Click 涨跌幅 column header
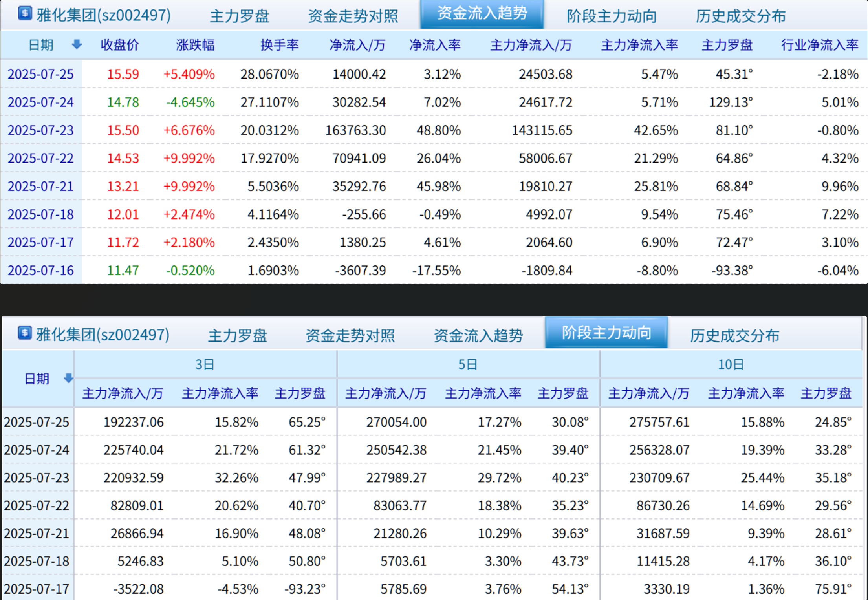Image resolution: width=868 pixels, height=600 pixels. pyautogui.click(x=195, y=45)
